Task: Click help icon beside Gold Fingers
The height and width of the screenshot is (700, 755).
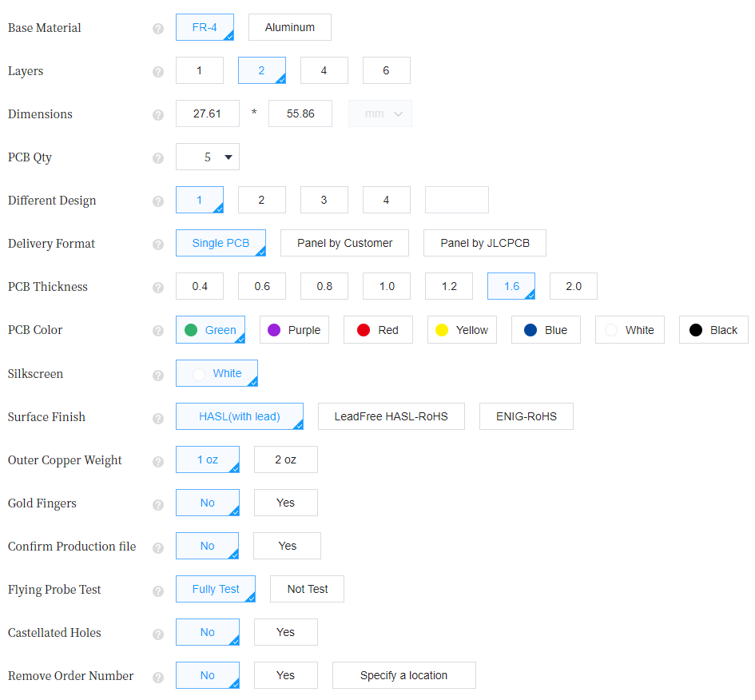Action: coord(158,504)
